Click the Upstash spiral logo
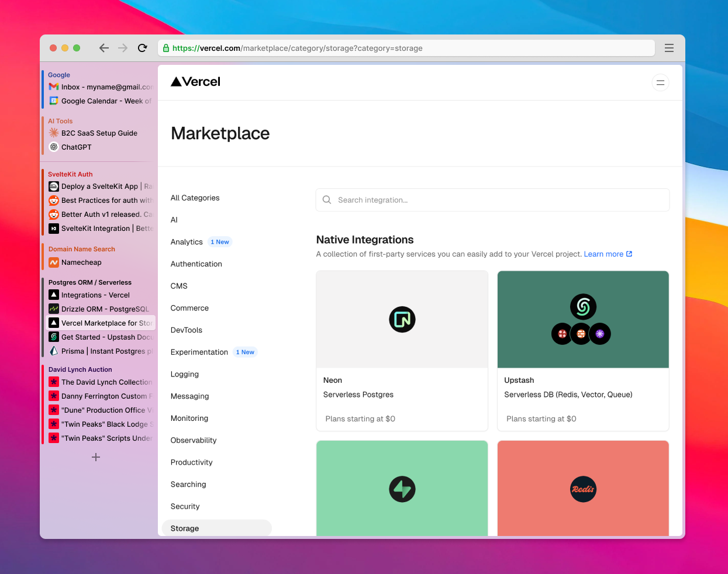The height and width of the screenshot is (574, 728). point(583,307)
